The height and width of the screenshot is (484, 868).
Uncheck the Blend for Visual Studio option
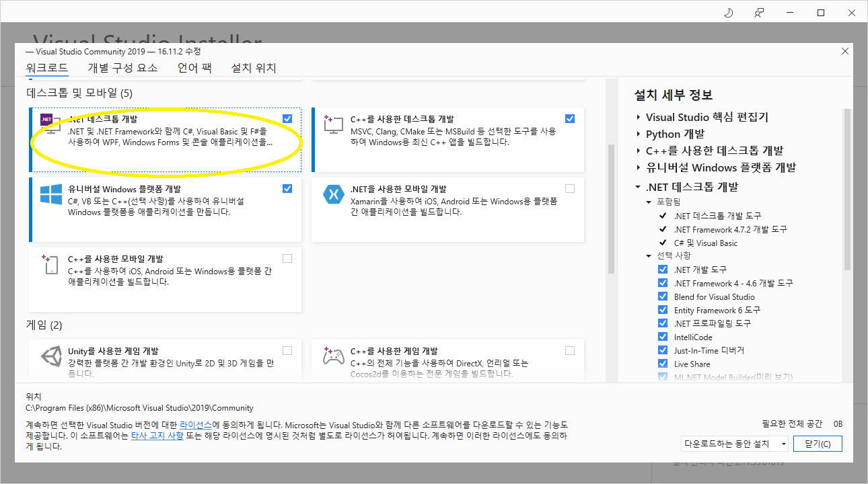[663, 296]
